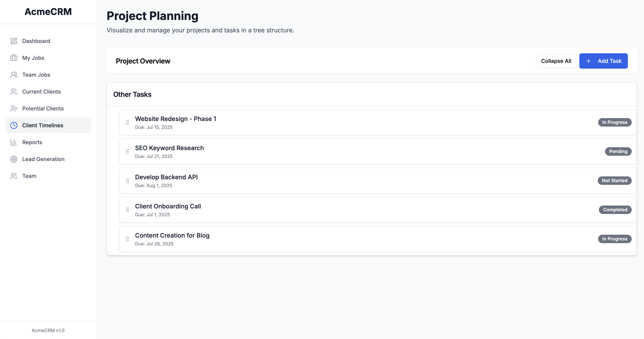The image size is (644, 339).
Task: Click drag handle for Content Creation for Blog
Action: tap(127, 239)
